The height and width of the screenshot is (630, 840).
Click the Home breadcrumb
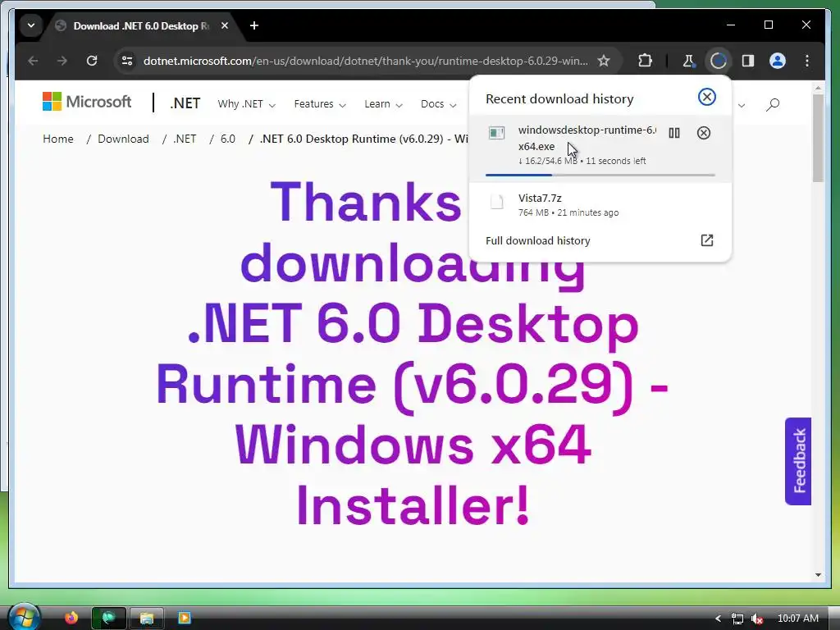pos(58,139)
